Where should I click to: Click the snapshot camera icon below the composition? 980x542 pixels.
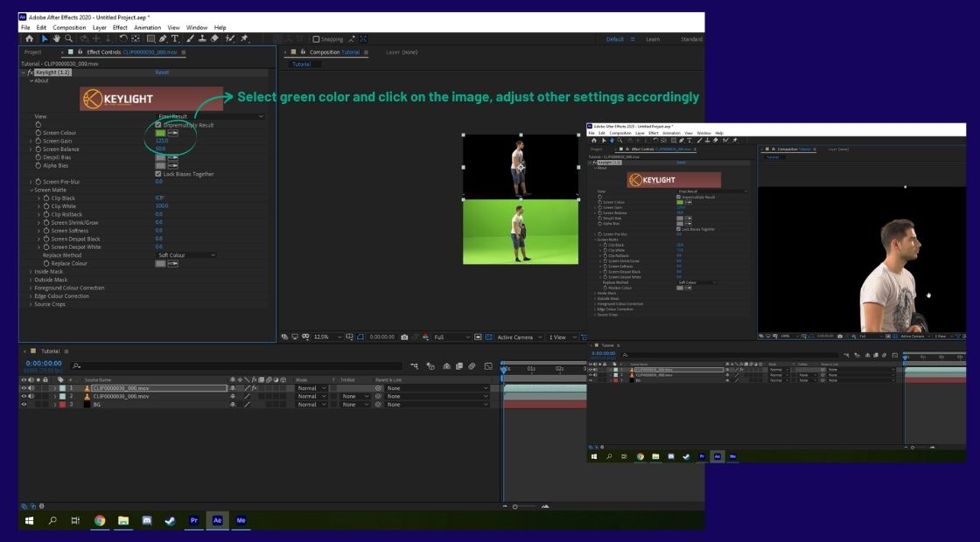click(404, 336)
